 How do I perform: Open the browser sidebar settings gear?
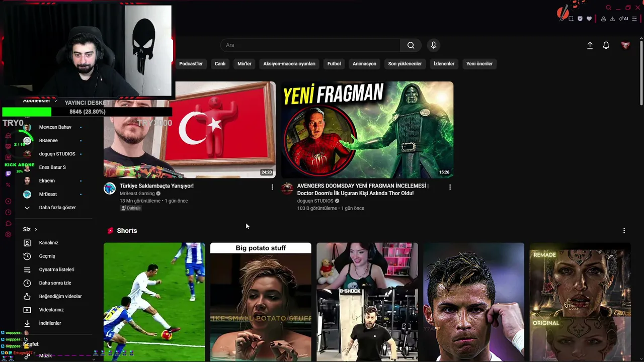pyautogui.click(x=8, y=235)
